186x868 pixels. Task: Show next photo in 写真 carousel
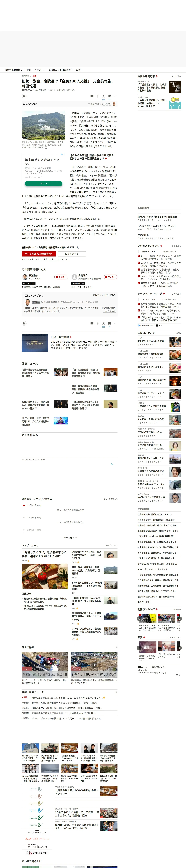click(x=180, y=648)
